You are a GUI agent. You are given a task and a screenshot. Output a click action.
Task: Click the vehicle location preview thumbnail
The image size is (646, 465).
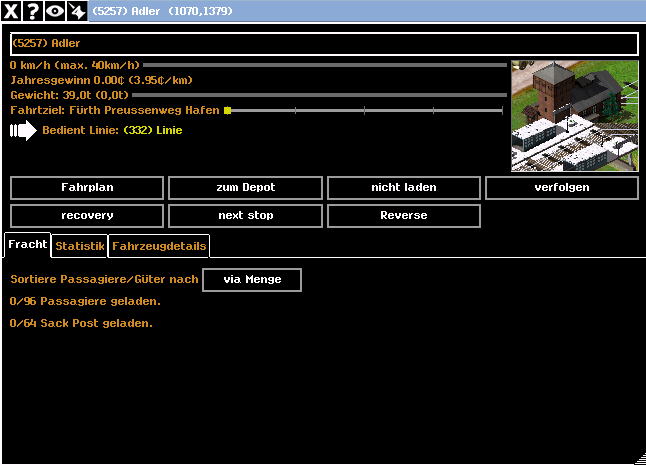(574, 116)
